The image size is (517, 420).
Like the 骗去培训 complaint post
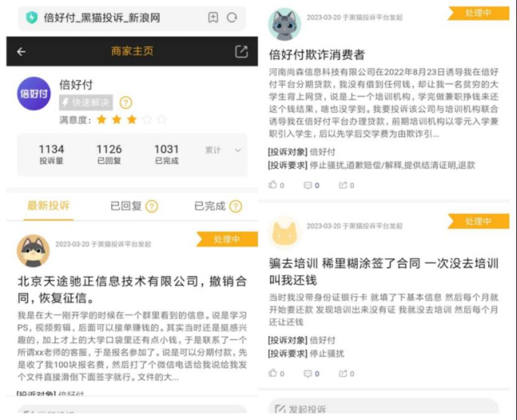pos(276,373)
